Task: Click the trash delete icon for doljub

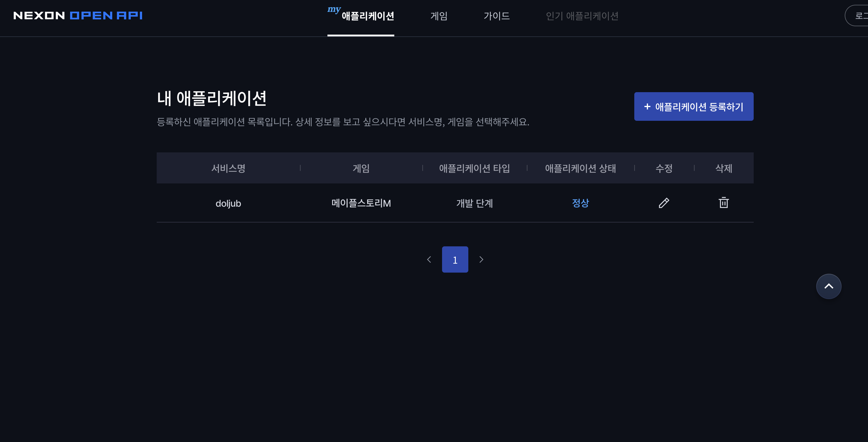Action: pyautogui.click(x=724, y=203)
